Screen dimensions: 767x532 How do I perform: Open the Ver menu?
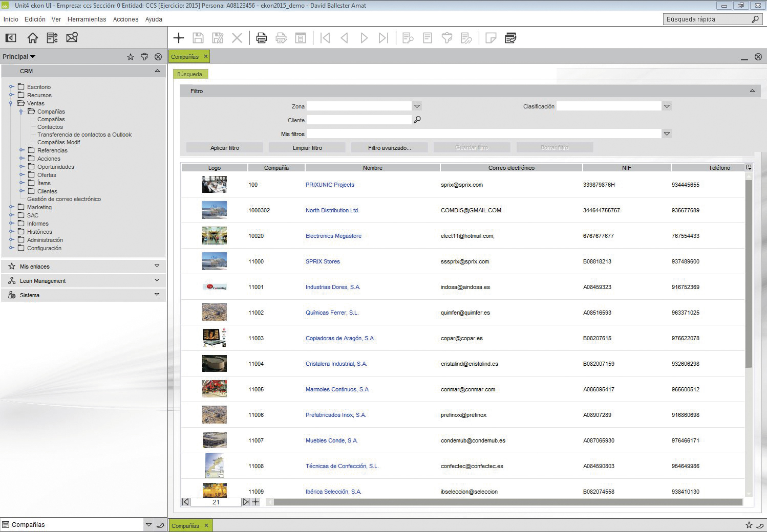[x=56, y=19]
